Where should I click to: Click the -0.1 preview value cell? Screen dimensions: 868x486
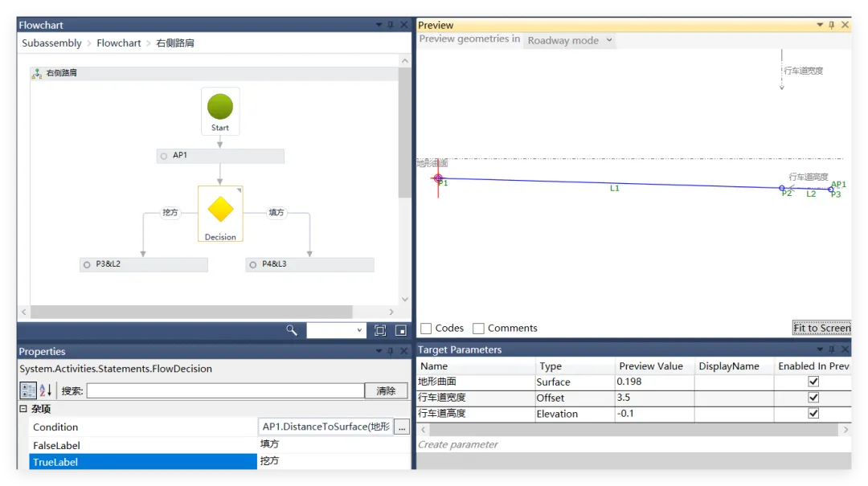[x=655, y=414]
